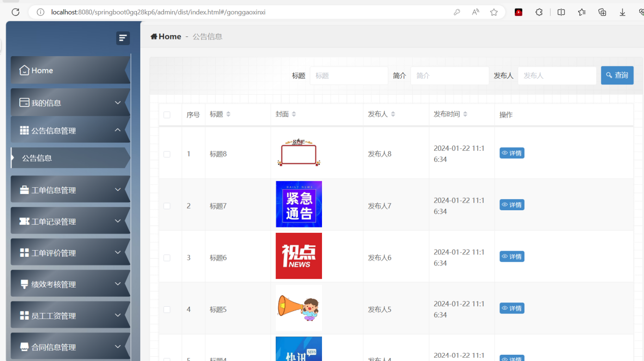
Task: Add page to favorites star icon
Action: pyautogui.click(x=494, y=12)
